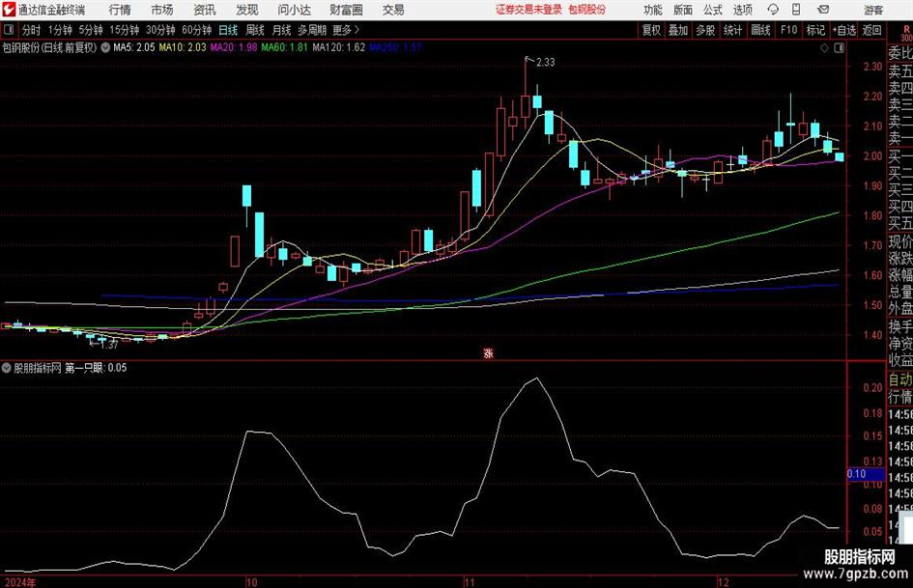This screenshot has width=913, height=588.
Task: Expand 更多 periods chevron
Action: pyautogui.click(x=347, y=30)
